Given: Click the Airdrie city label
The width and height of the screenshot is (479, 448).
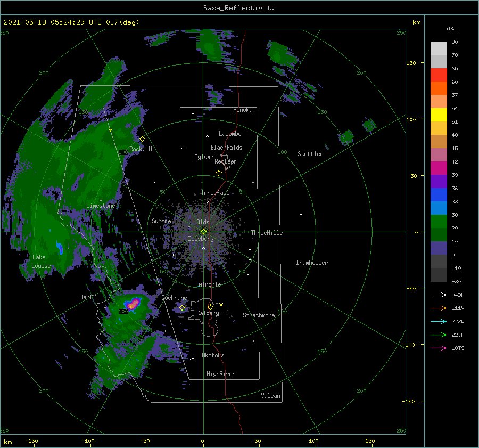Looking at the screenshot, I should tap(210, 284).
